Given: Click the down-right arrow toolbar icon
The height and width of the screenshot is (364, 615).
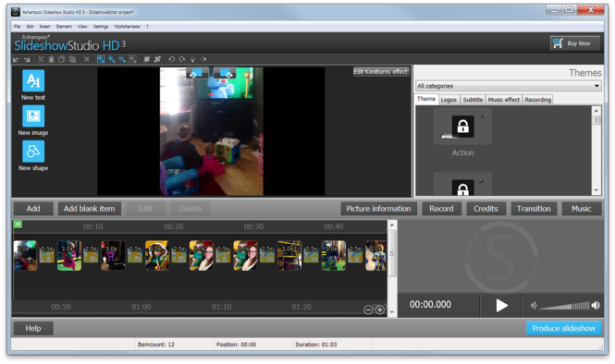Looking at the screenshot, I should coord(27,59).
